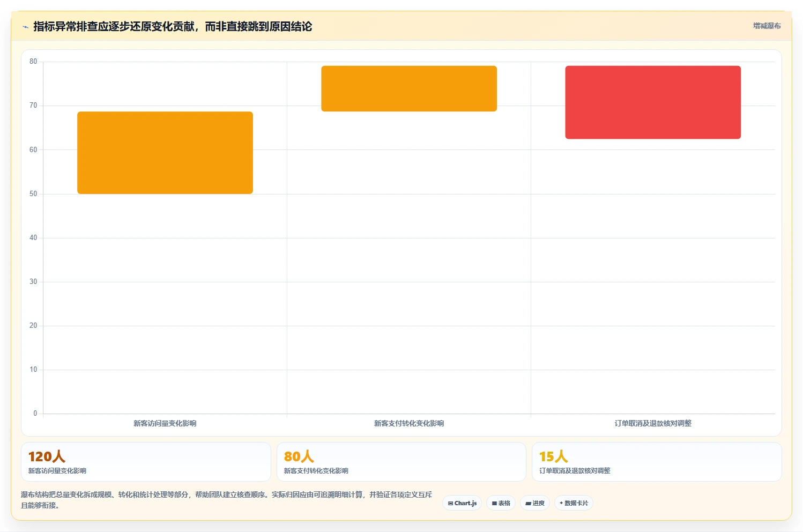Click the footer description starting 瀑布结构把总量变化
Screen dimensions: 803x532
click(226, 500)
